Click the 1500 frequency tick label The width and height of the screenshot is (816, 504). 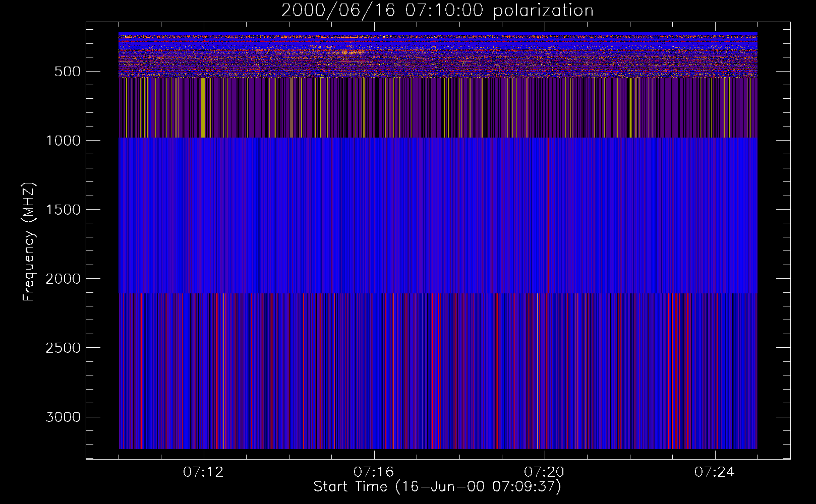[63, 210]
